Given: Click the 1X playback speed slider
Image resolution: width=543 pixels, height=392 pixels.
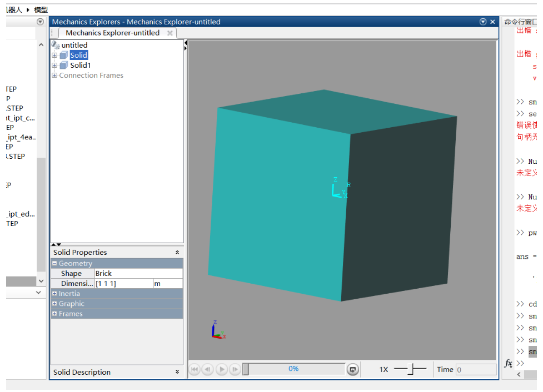Looking at the screenshot, I should pos(410,369).
